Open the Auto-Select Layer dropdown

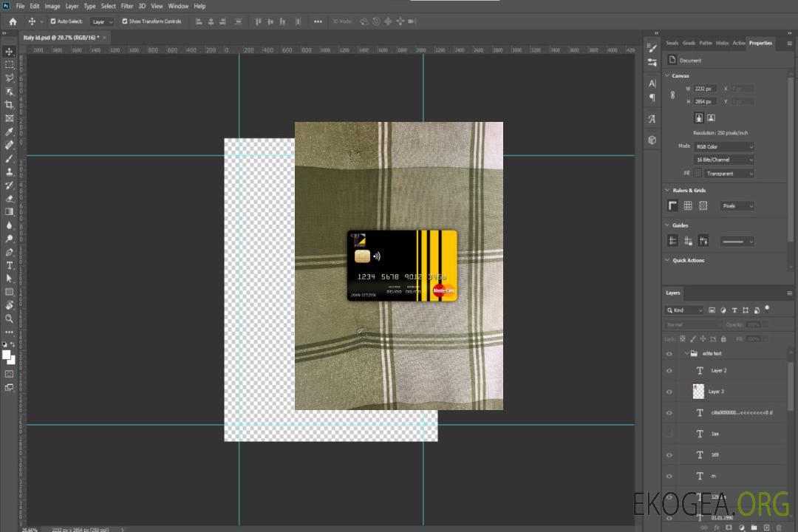tap(102, 22)
